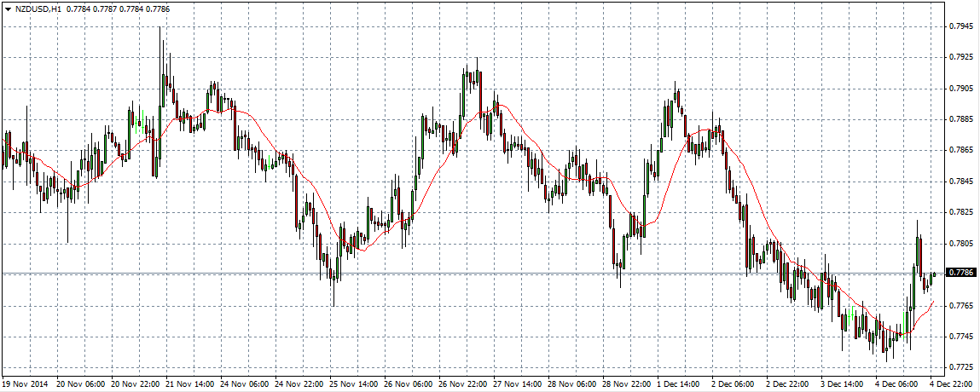Click the 1 Dec 14:00 time label
Image resolution: width=980 pixels, height=392 pixels.
coord(677,384)
